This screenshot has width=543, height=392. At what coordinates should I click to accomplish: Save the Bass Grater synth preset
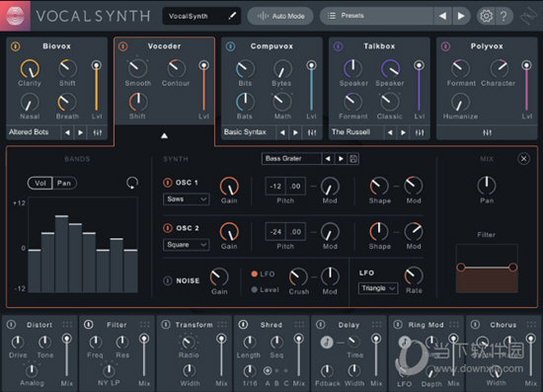[353, 159]
